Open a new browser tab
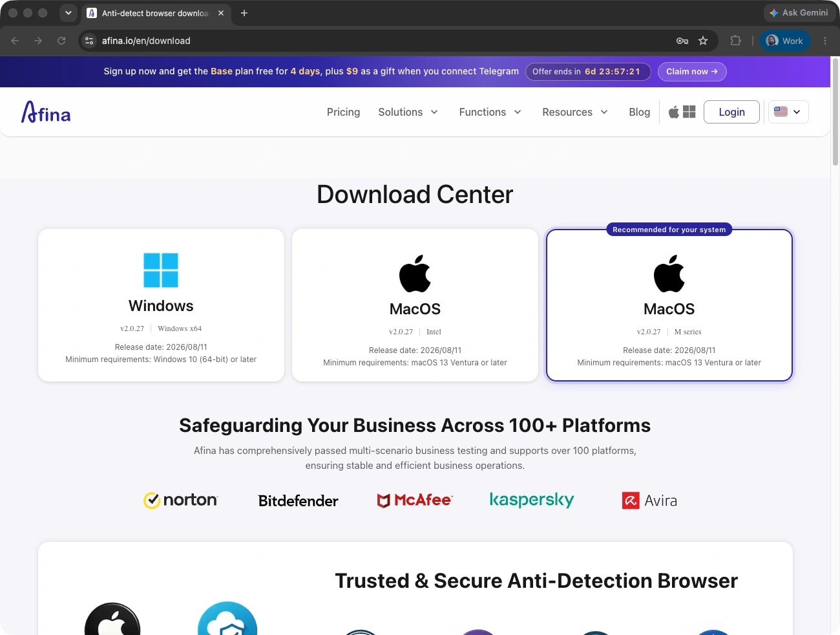Image resolution: width=840 pixels, height=635 pixels. [x=244, y=13]
